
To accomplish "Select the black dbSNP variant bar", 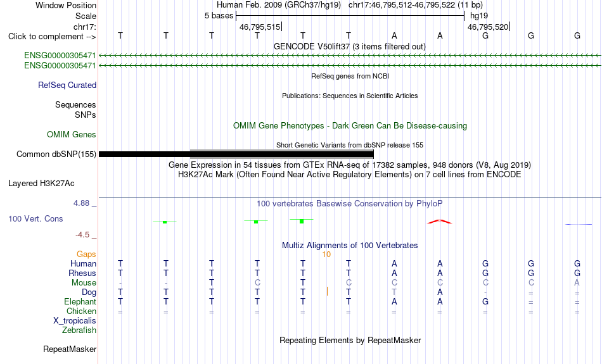I will [x=236, y=154].
